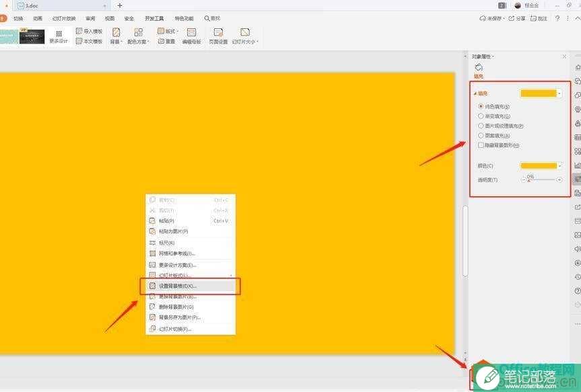Click the slide area vertical scrollbar thumb
Image resolution: width=581 pixels, height=392 pixels.
pos(465,241)
